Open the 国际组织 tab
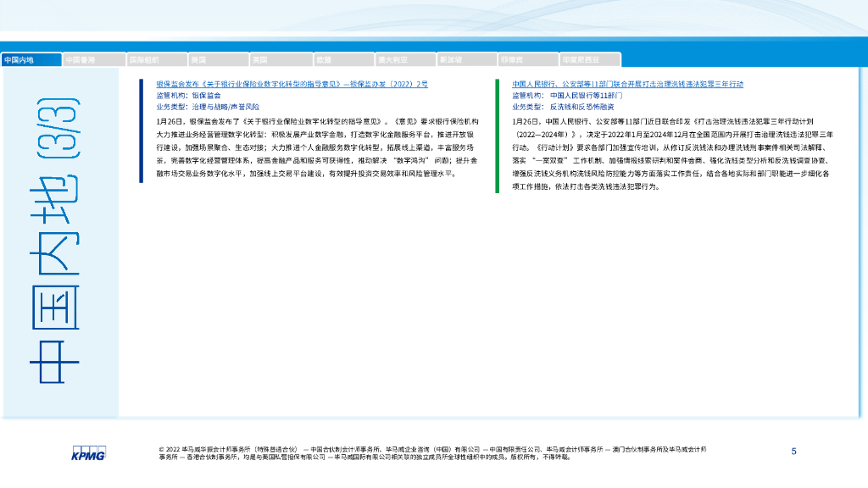This screenshot has height=488, width=868. pyautogui.click(x=157, y=60)
